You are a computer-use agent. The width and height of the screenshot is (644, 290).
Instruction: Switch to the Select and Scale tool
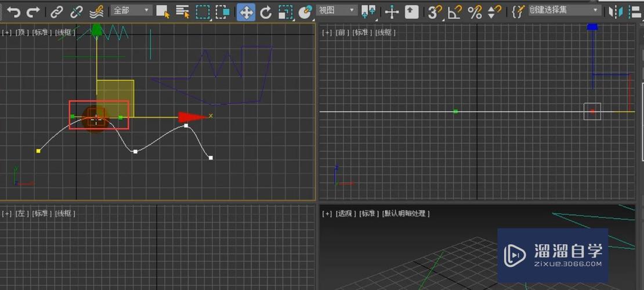pyautogui.click(x=285, y=12)
